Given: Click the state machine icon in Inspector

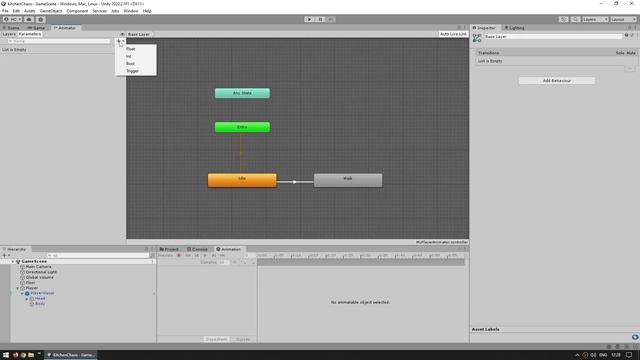Looking at the screenshot, I should [x=477, y=38].
